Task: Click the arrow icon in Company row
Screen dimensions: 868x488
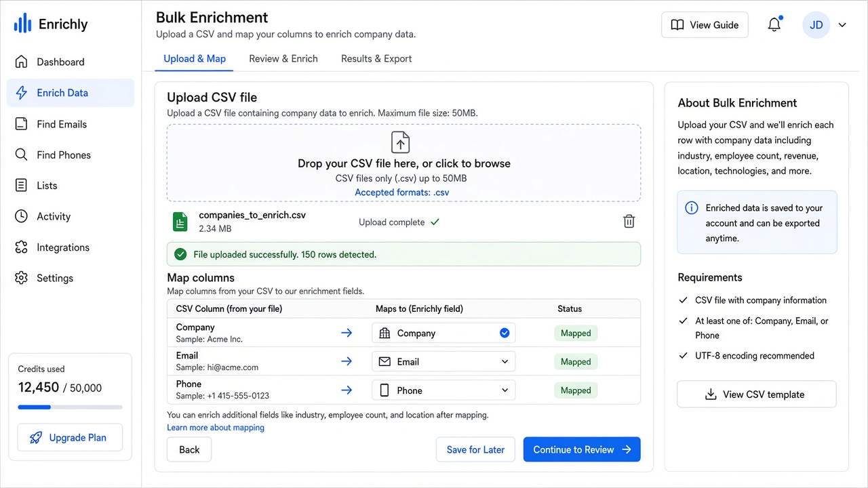Action: pos(347,333)
